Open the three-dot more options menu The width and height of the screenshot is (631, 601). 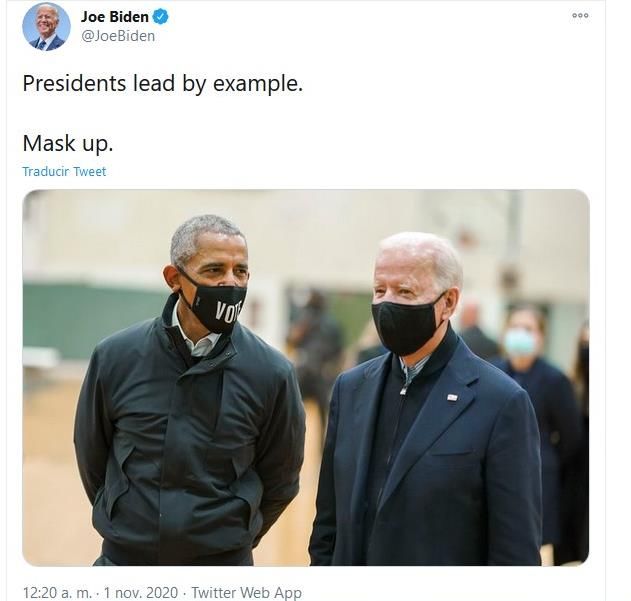click(x=580, y=16)
